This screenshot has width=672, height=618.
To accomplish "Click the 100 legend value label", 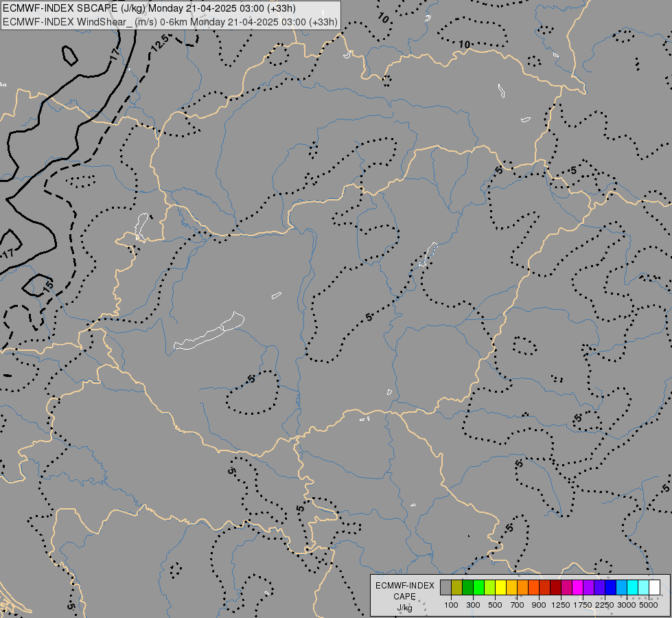I will (x=451, y=605).
